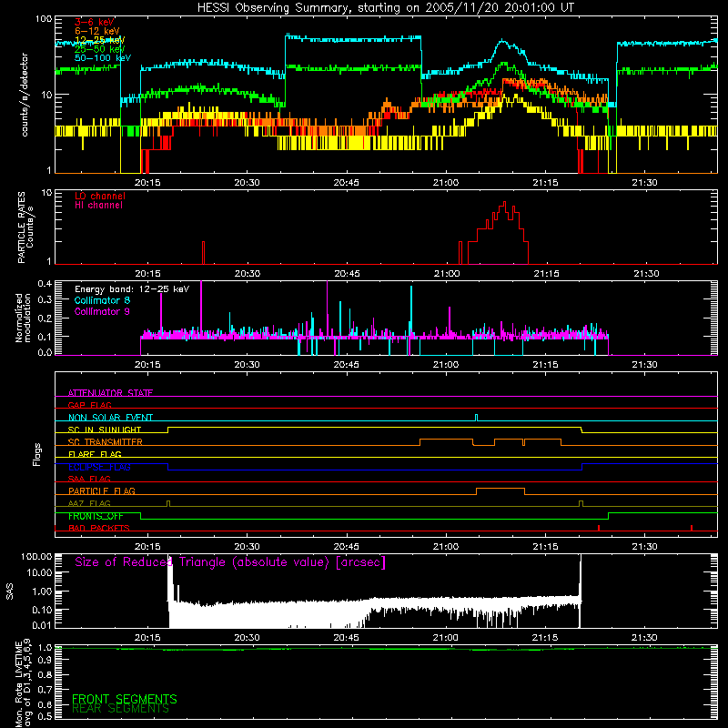Select the SC_TRANSMITTER flag label
This screenshot has height=728, width=728.
106,441
